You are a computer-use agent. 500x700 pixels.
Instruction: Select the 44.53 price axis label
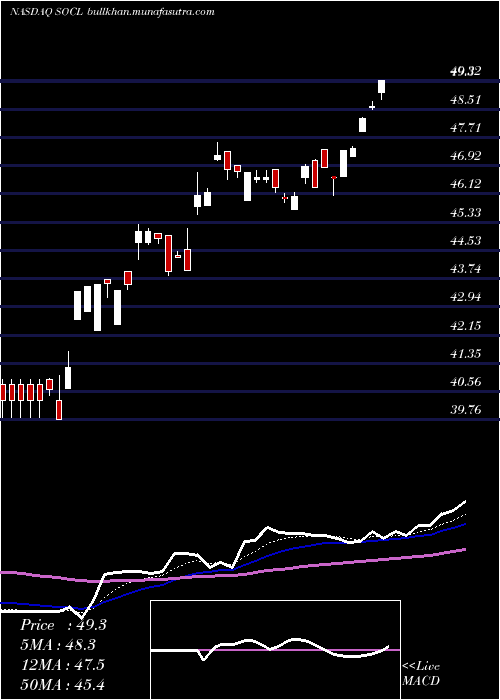(x=466, y=241)
